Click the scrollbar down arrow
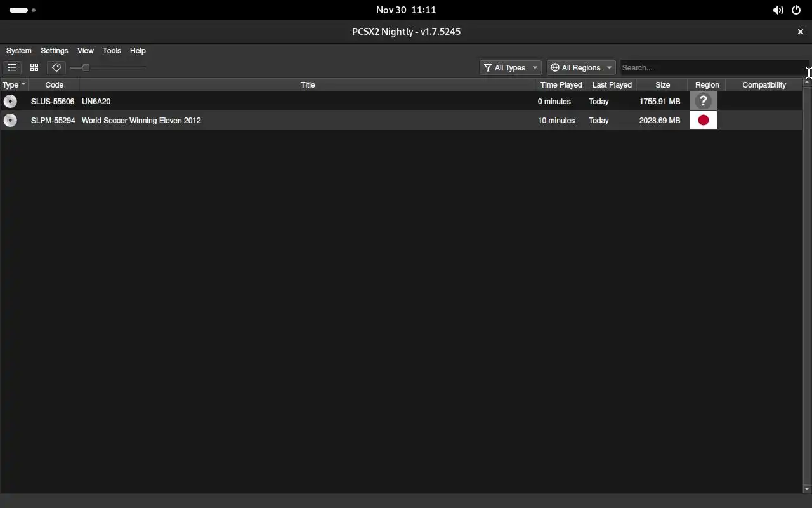 [x=807, y=489]
